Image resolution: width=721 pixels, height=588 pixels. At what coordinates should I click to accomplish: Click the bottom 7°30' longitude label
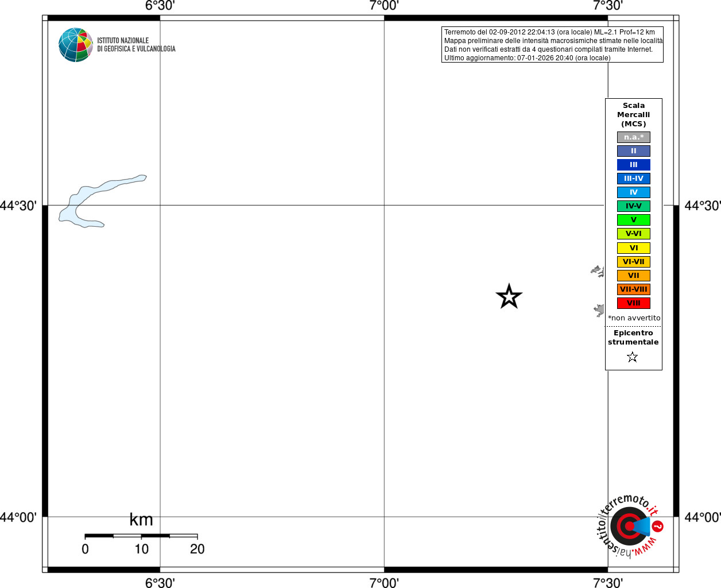tap(608, 583)
